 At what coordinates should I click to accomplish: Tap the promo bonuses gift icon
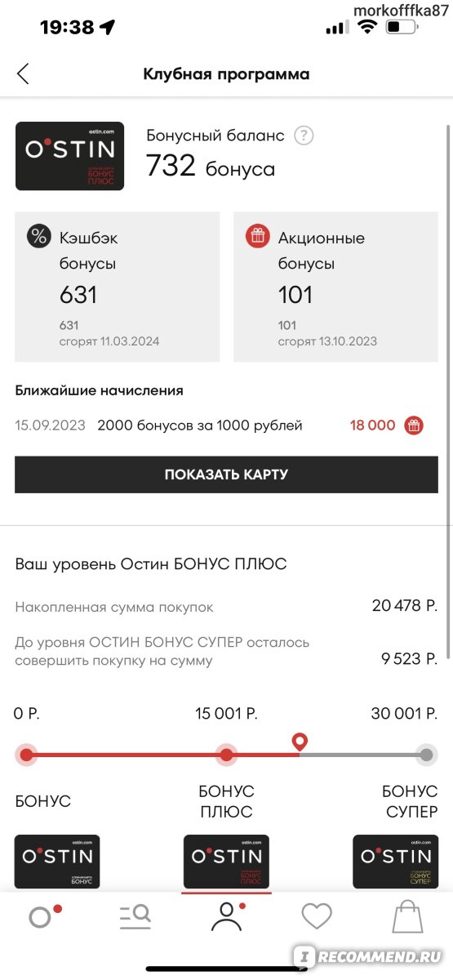click(257, 237)
